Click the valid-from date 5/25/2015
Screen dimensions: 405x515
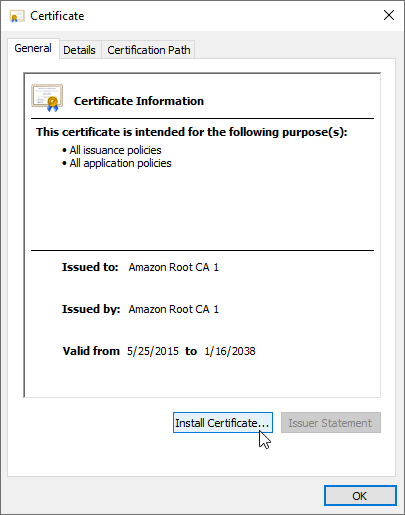pos(153,351)
